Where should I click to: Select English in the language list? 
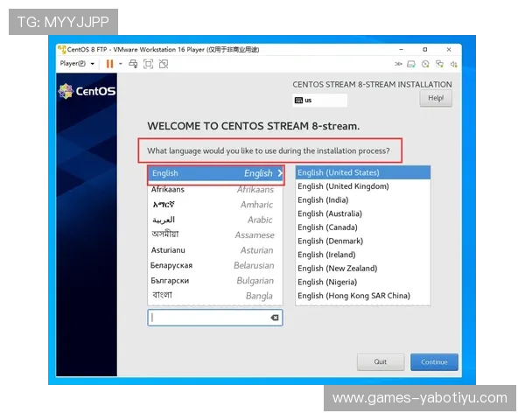(x=215, y=173)
